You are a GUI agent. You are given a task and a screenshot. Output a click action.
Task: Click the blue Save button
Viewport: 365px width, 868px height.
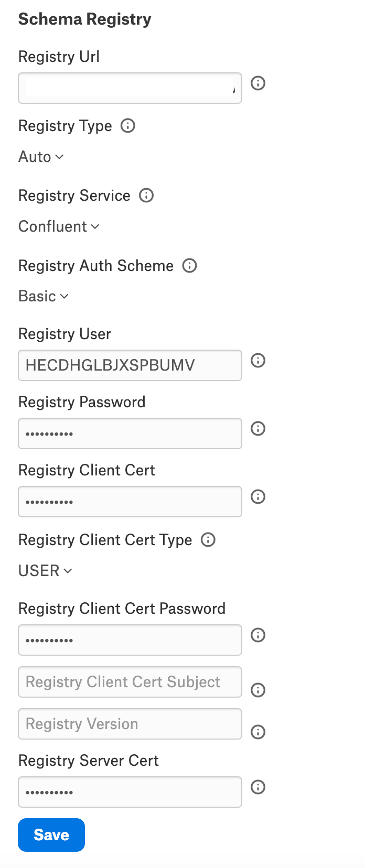click(x=51, y=835)
